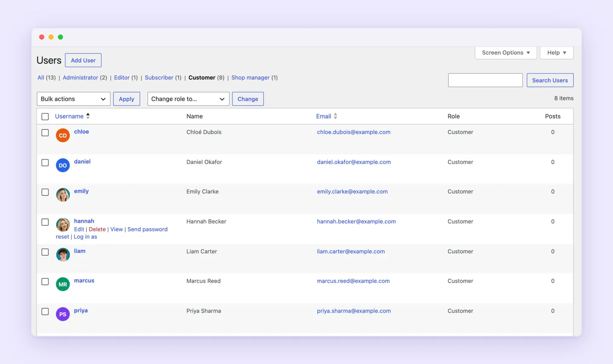Click Send password reset for hannah
Viewport: 613px width, 364px height.
click(147, 229)
